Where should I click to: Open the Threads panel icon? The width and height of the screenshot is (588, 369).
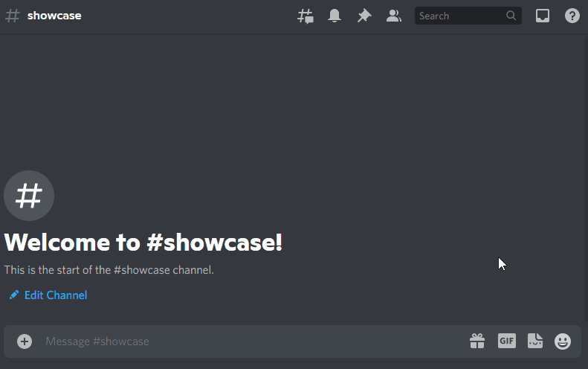pos(306,16)
